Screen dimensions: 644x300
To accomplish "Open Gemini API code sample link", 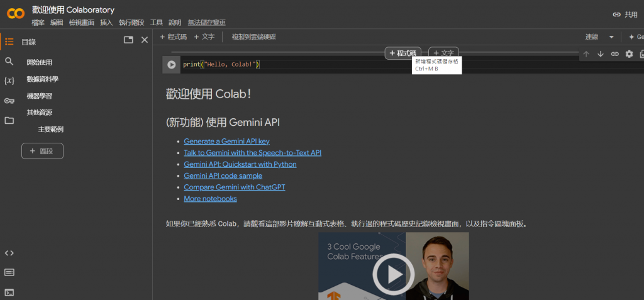I will (x=223, y=176).
